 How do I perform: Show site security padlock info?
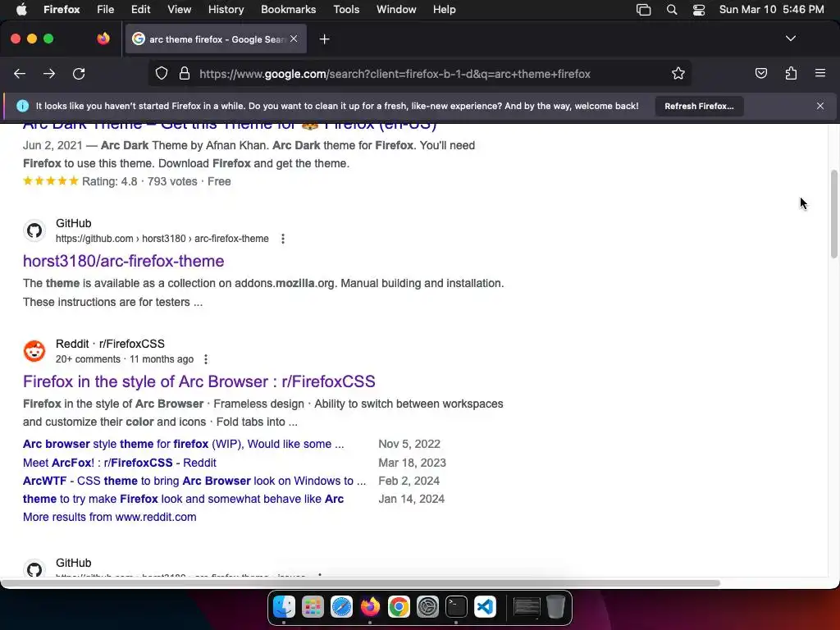click(x=185, y=74)
